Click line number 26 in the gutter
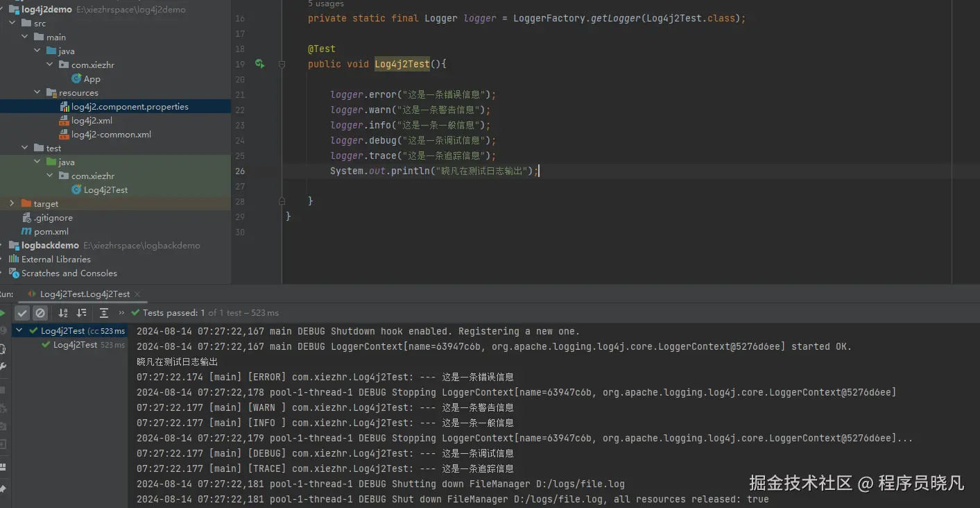Screen dimensions: 980x508 (240, 171)
